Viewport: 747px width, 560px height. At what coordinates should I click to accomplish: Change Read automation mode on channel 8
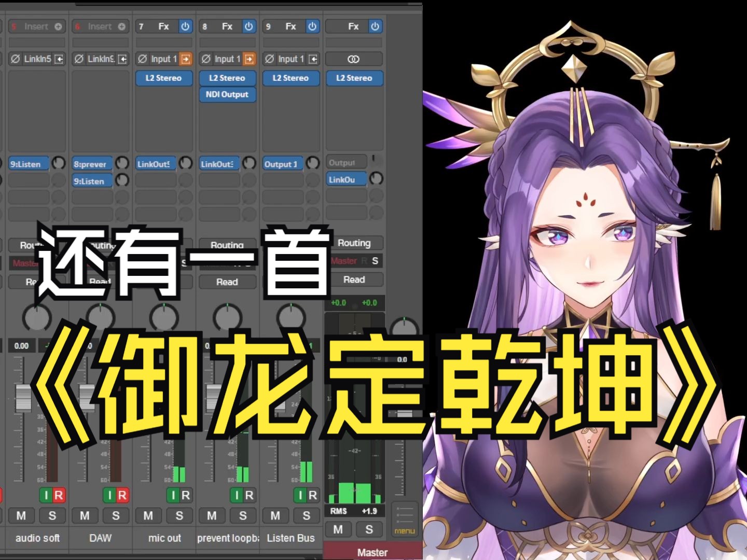pyautogui.click(x=227, y=282)
